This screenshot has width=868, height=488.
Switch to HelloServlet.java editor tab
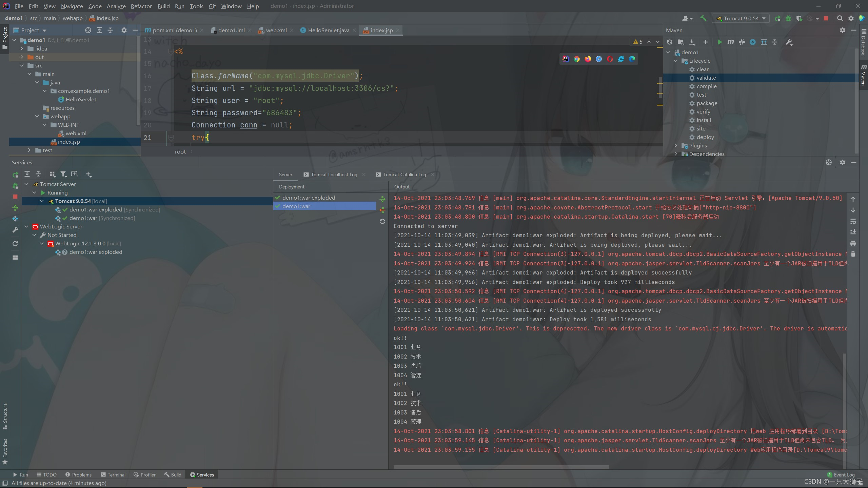click(328, 30)
